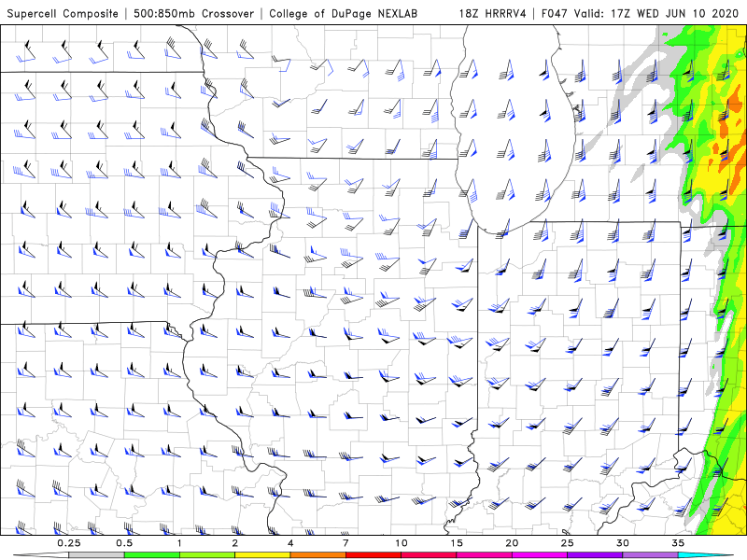Select the hot pink 15–20 legend swatch
The height and width of the screenshot is (560, 747).
(484, 555)
